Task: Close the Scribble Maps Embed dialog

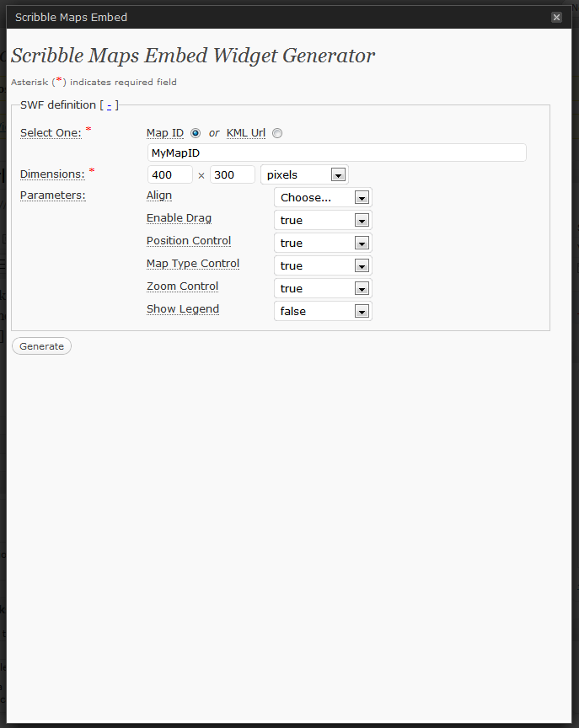Action: [556, 17]
